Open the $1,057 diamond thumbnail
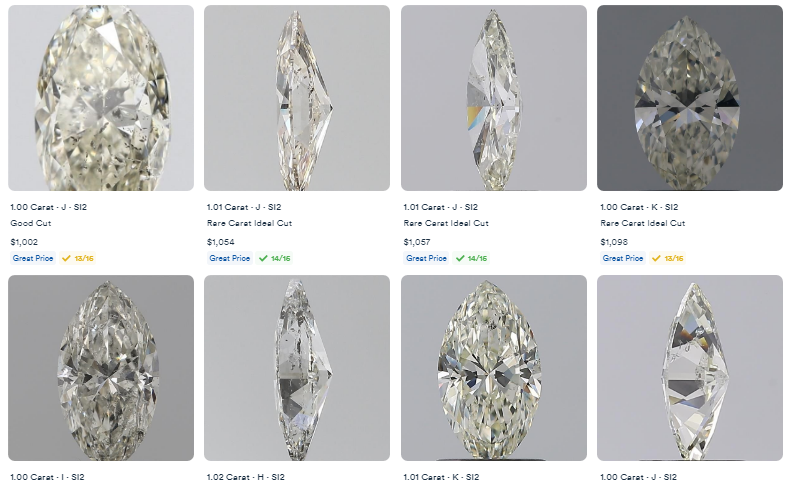Viewport: 787px width, 482px height. [493, 98]
